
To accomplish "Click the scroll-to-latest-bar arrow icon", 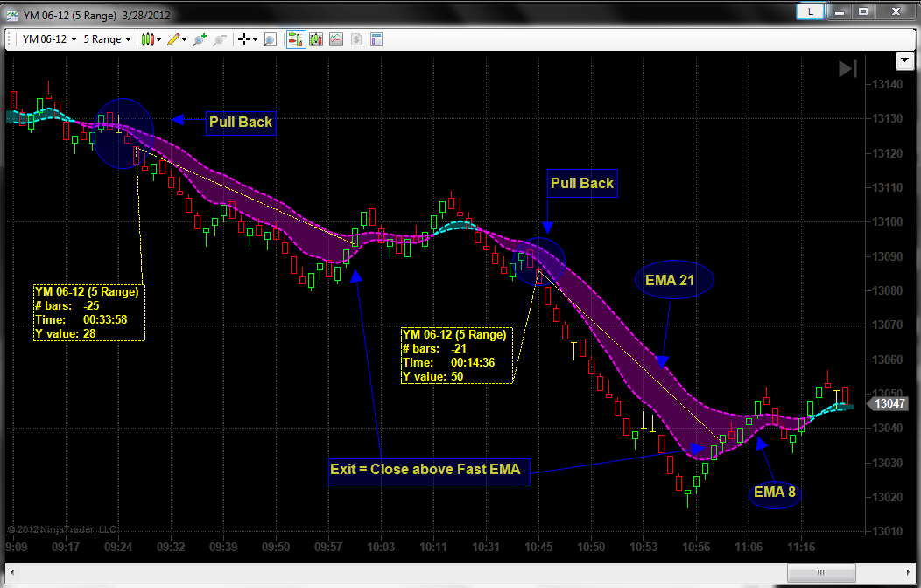I will pyautogui.click(x=847, y=68).
